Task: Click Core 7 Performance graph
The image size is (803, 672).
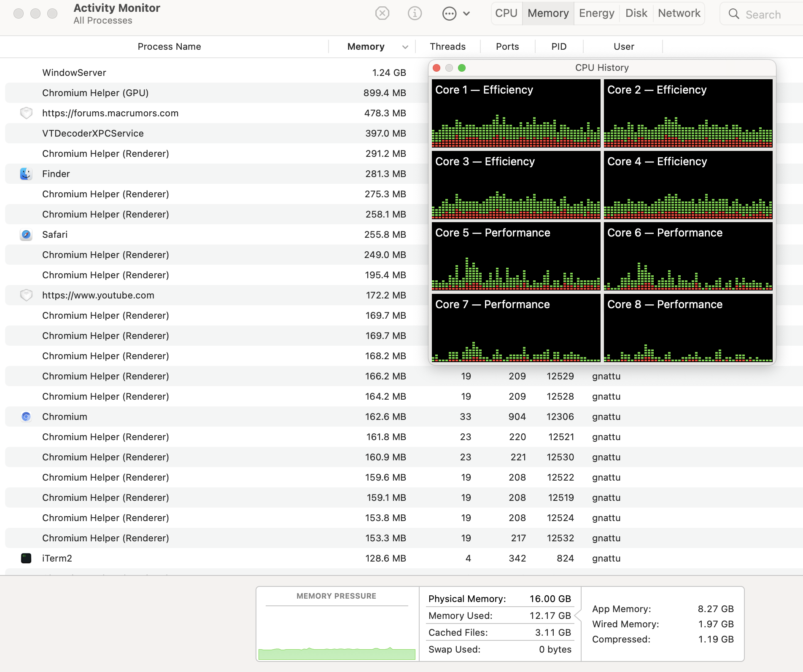Action: tap(516, 328)
